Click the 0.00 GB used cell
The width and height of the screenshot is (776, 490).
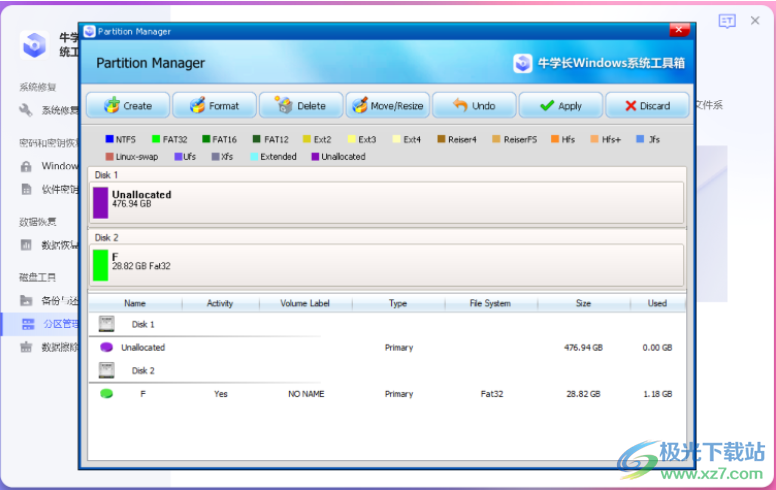pos(658,347)
